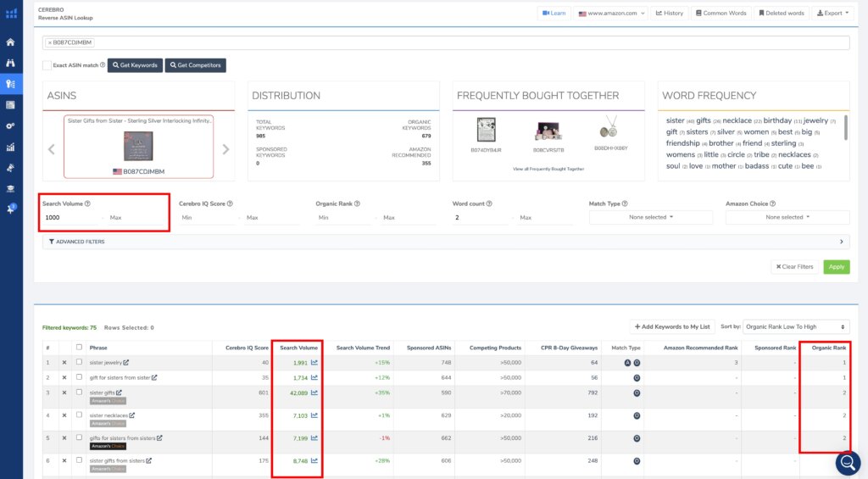This screenshot has height=479, width=868.
Task: Open search volume chart for sister jewelry
Action: 314,362
